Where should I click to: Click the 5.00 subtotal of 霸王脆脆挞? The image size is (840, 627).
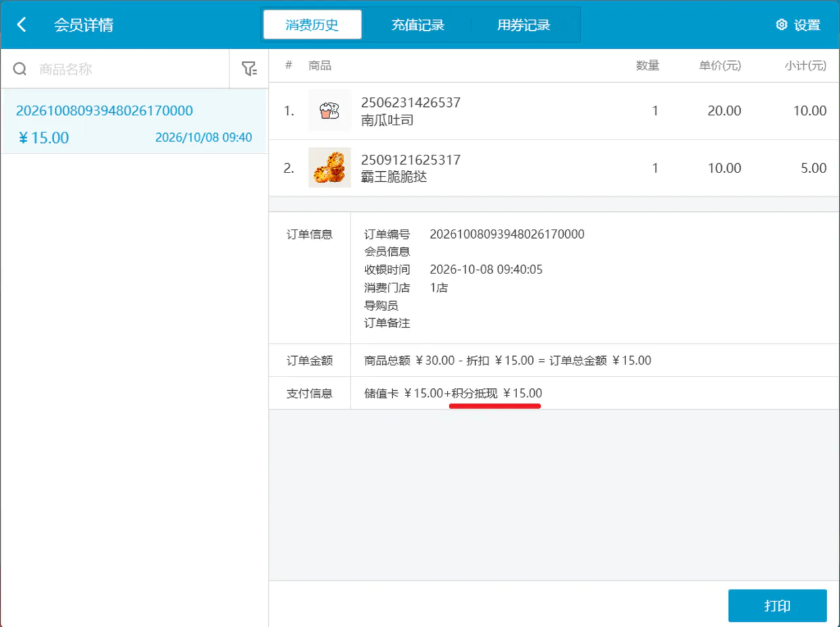pyautogui.click(x=814, y=168)
